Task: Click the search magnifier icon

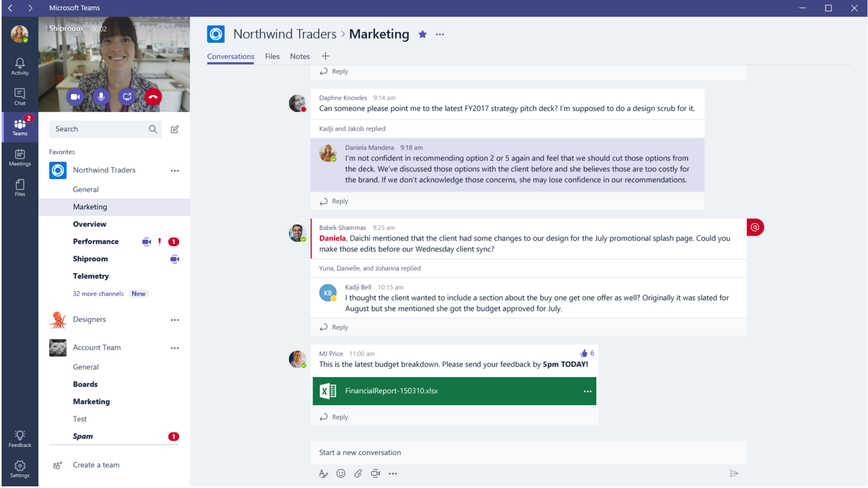Action: tap(153, 129)
